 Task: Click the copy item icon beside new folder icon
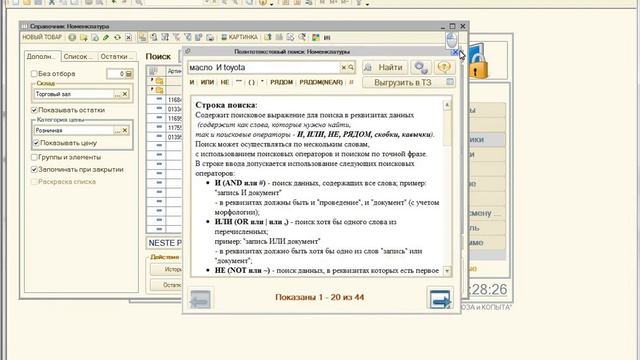[95, 38]
